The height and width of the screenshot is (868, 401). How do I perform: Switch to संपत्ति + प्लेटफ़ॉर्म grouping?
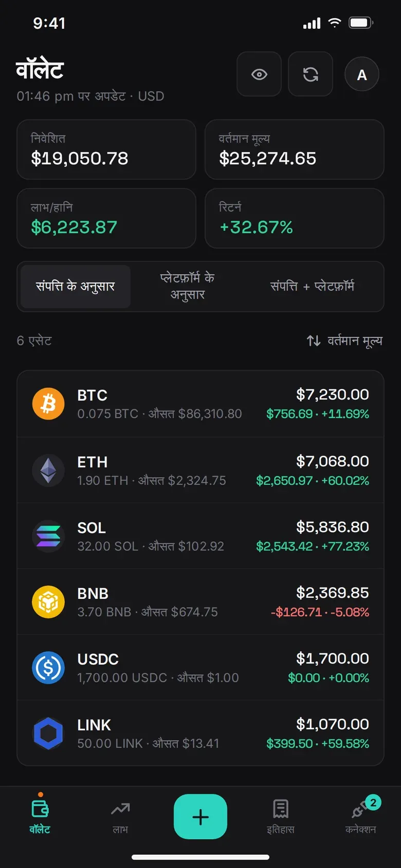click(x=312, y=287)
